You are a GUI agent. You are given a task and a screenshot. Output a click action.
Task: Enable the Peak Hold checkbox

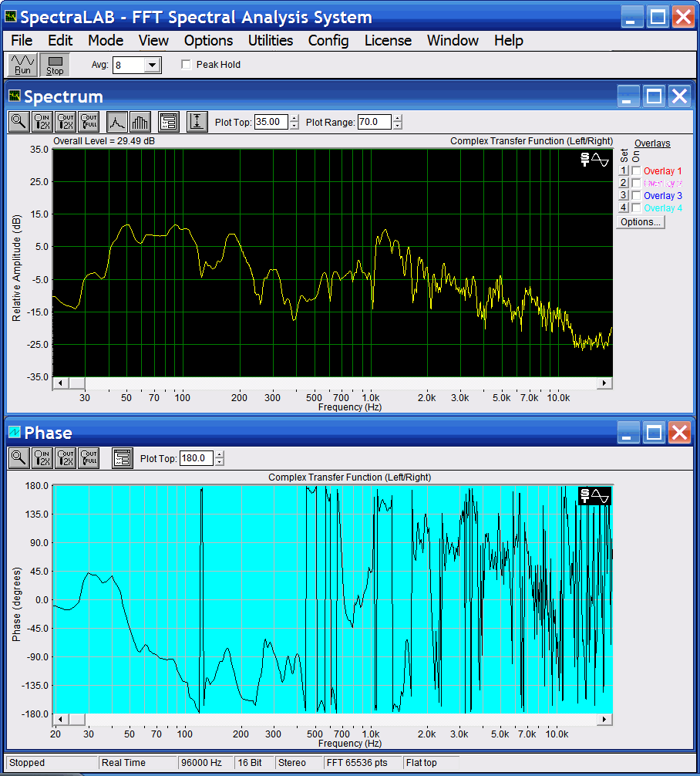pyautogui.click(x=186, y=65)
